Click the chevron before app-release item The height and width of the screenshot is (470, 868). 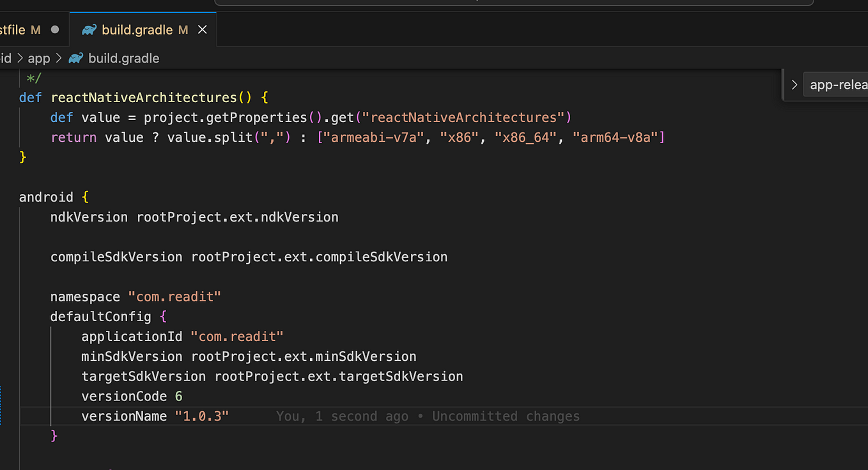pos(794,84)
